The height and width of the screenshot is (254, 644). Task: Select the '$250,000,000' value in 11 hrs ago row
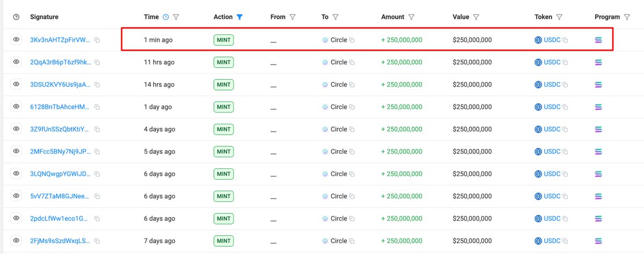coord(472,62)
